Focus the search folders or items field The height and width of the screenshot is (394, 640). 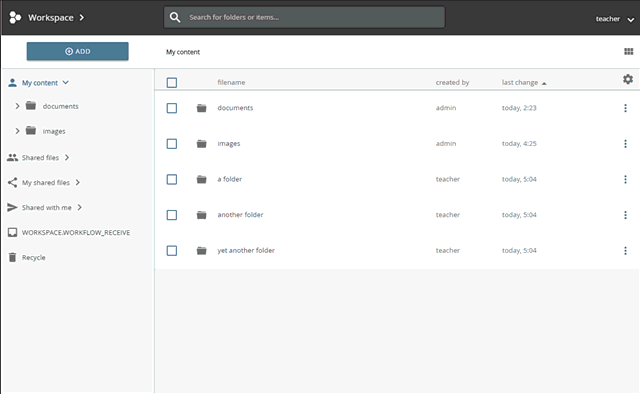click(x=304, y=17)
